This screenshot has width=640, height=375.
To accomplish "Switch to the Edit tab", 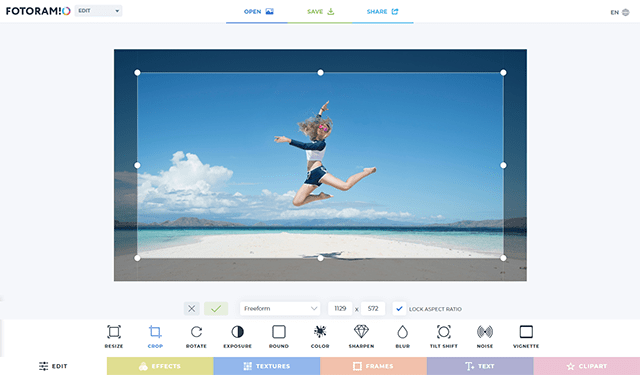I will pyautogui.click(x=53, y=366).
